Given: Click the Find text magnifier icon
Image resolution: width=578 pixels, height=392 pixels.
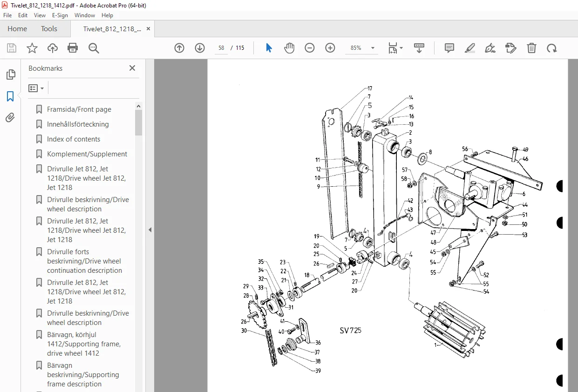Looking at the screenshot, I should [x=94, y=48].
